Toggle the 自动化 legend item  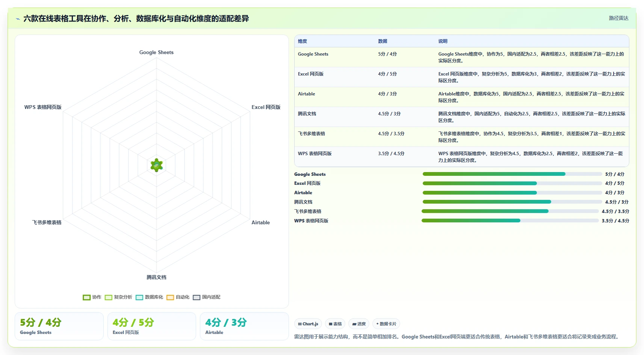[178, 297]
